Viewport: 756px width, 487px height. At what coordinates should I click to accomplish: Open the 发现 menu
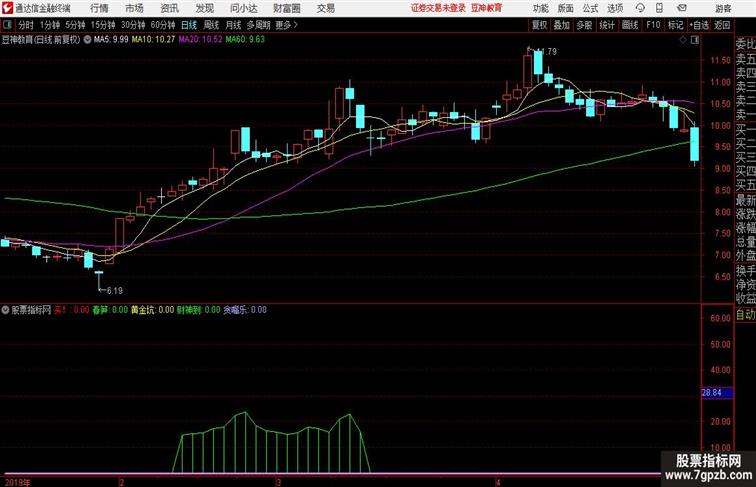[204, 8]
